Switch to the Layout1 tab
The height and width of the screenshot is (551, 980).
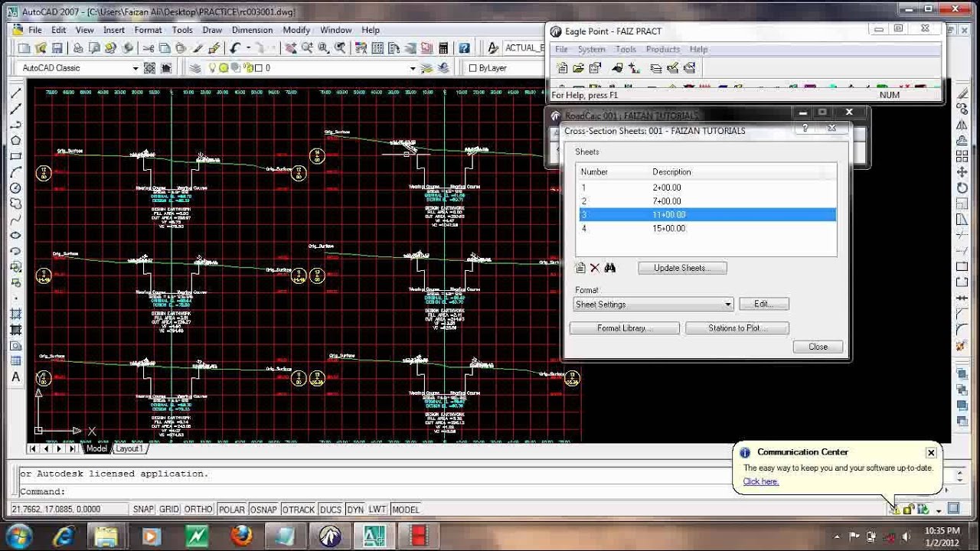coord(128,449)
